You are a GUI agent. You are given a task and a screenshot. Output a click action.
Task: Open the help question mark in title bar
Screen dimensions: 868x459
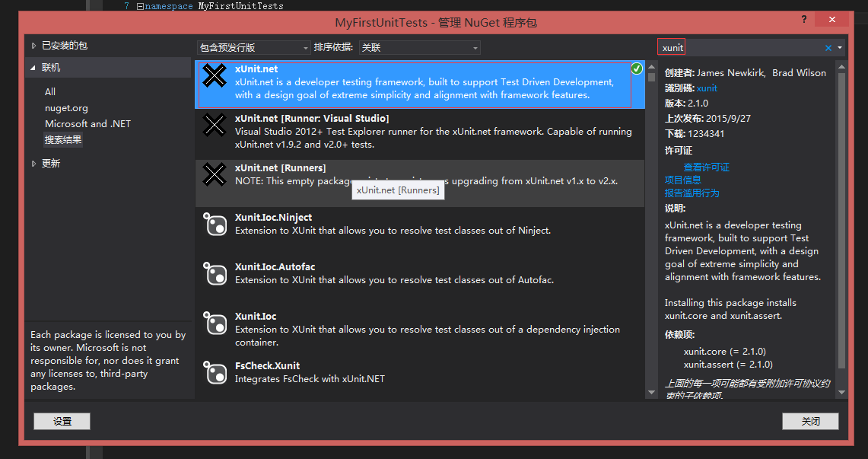(804, 19)
